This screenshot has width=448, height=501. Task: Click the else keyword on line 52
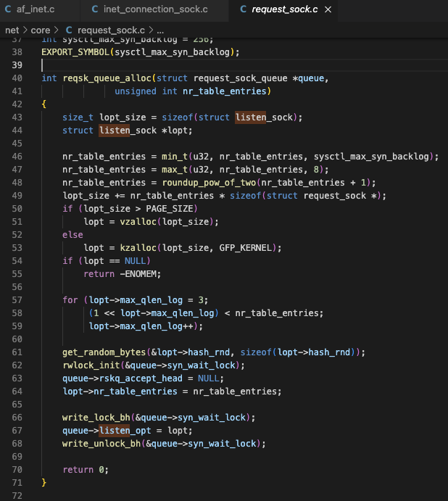coord(73,235)
